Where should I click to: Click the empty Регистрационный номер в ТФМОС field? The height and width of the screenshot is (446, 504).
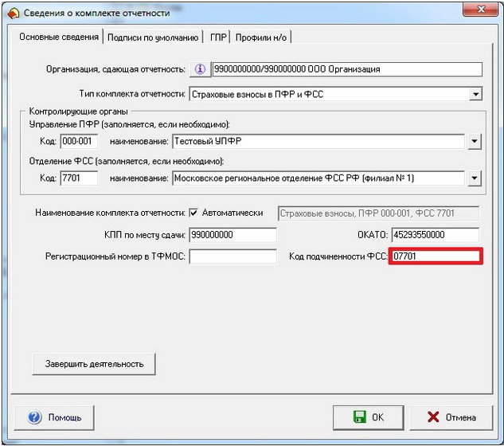pyautogui.click(x=232, y=256)
